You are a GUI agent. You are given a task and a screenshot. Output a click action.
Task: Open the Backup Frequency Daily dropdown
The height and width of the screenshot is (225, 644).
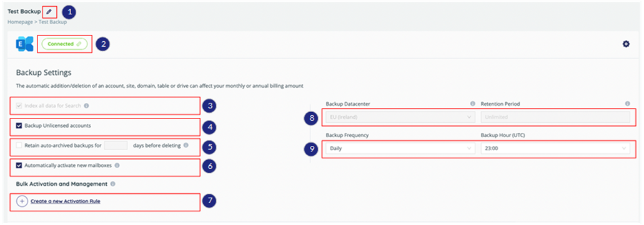click(400, 148)
